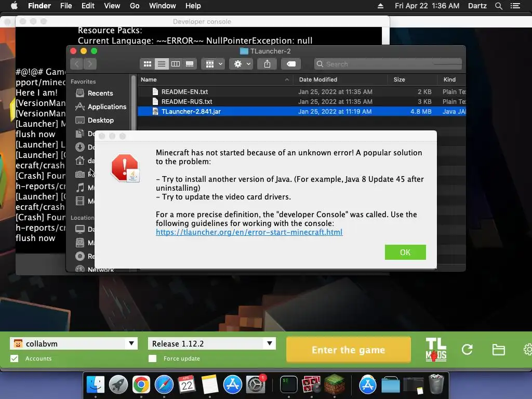This screenshot has height=399, width=532.
Task: Switch Finder to column view
Action: (176, 64)
